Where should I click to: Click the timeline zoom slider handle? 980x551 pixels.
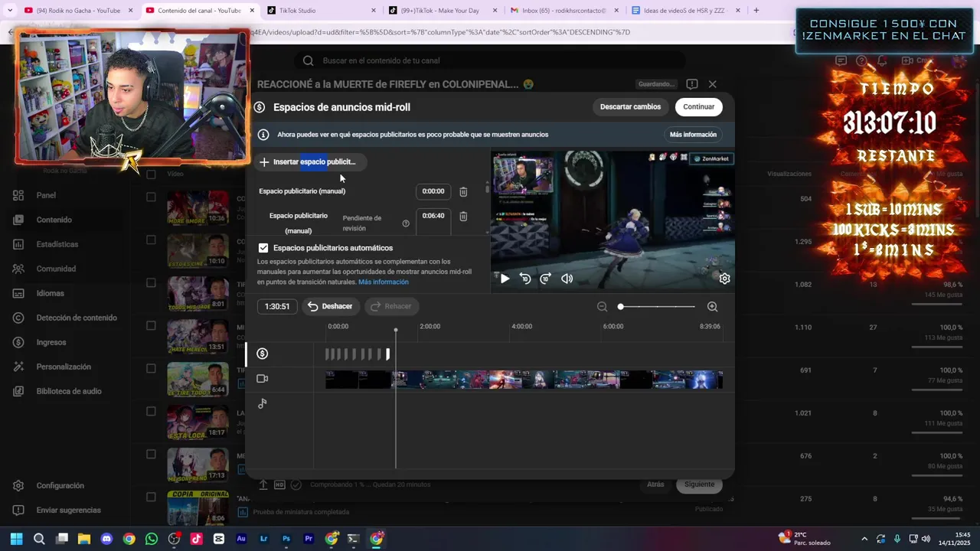(x=621, y=307)
